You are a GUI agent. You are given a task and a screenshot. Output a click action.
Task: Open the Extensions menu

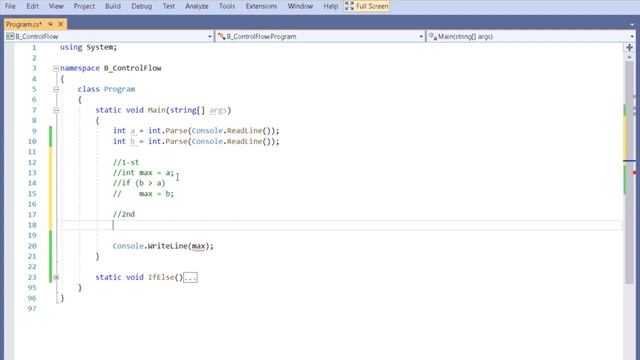(261, 6)
